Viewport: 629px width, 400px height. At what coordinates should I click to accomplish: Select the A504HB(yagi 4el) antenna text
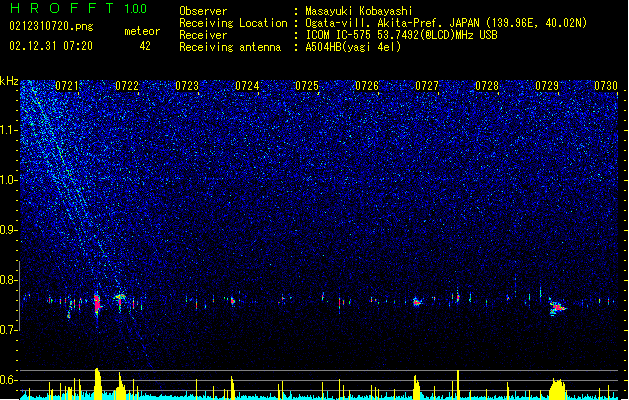pyautogui.click(x=353, y=47)
